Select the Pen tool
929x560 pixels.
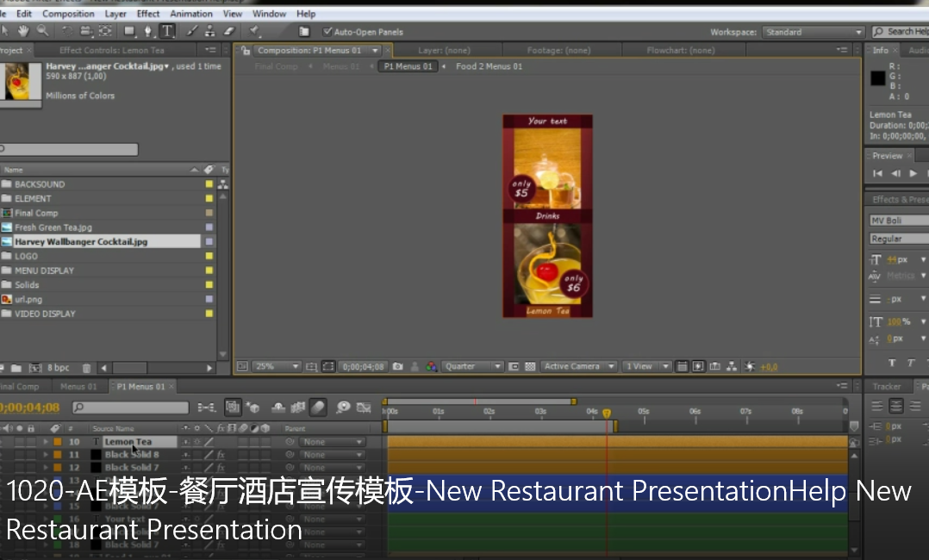tap(148, 31)
